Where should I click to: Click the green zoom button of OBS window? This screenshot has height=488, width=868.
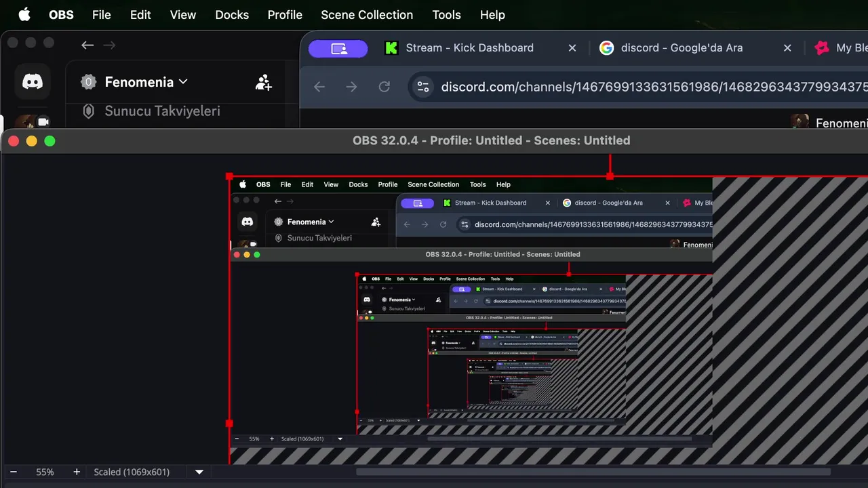coord(50,141)
